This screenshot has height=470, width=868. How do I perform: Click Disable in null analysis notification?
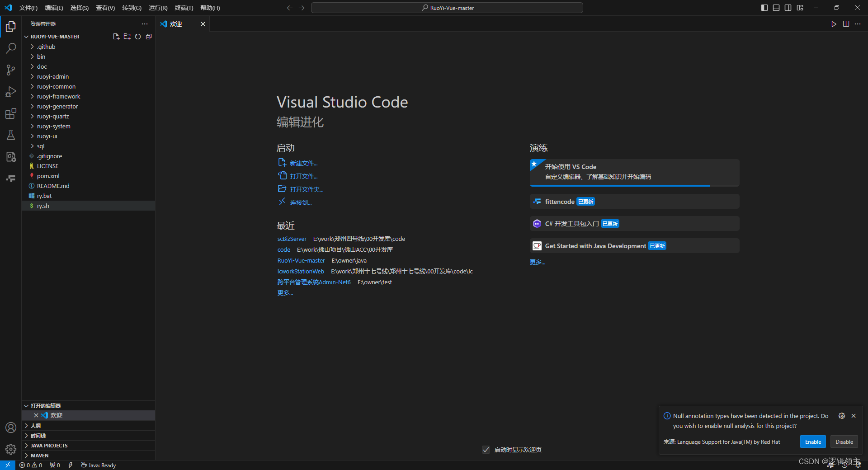click(x=844, y=442)
